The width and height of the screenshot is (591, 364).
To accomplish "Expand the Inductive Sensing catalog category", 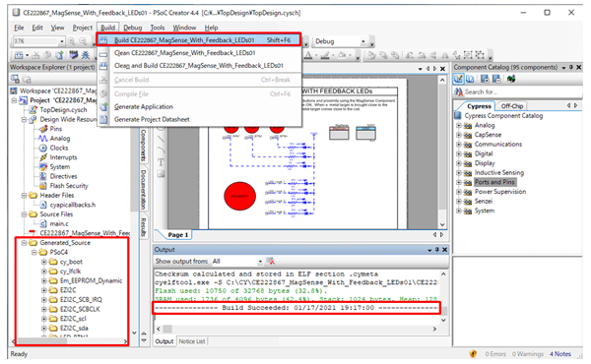I will pyautogui.click(x=459, y=173).
